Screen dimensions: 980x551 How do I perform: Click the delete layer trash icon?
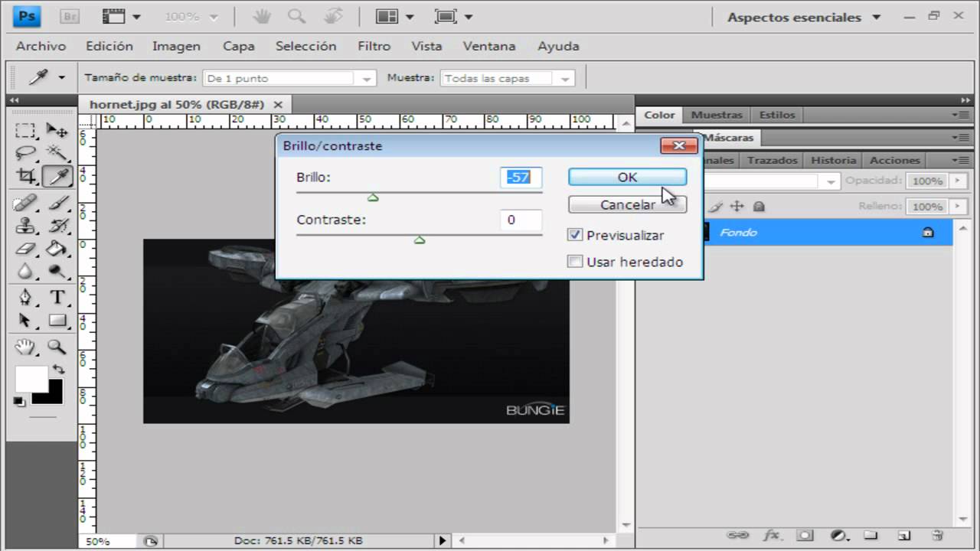(x=937, y=535)
